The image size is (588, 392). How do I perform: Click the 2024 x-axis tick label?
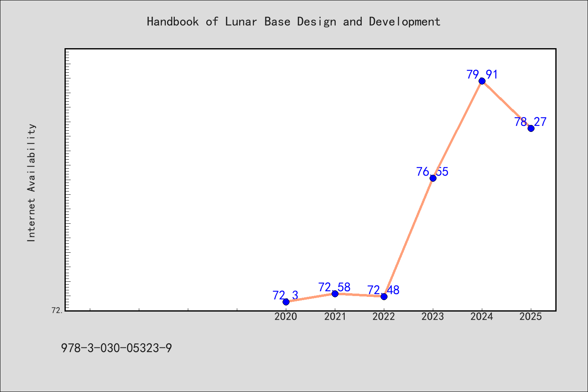pyautogui.click(x=482, y=316)
